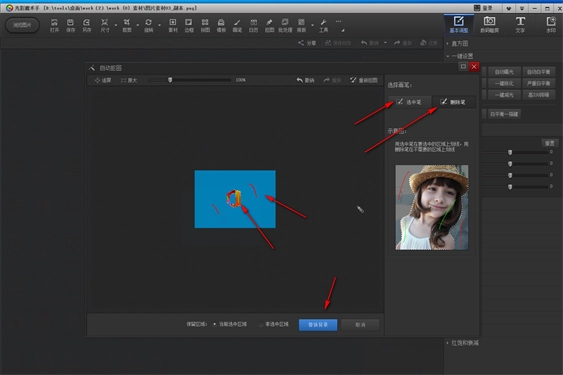Click the 取消 cancel button

(x=360, y=325)
